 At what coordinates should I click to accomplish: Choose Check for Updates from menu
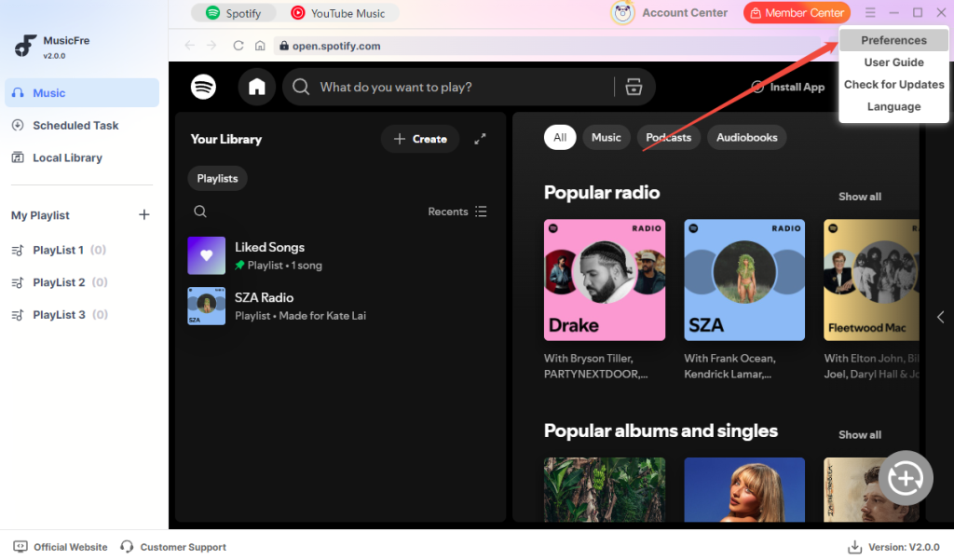(x=893, y=85)
